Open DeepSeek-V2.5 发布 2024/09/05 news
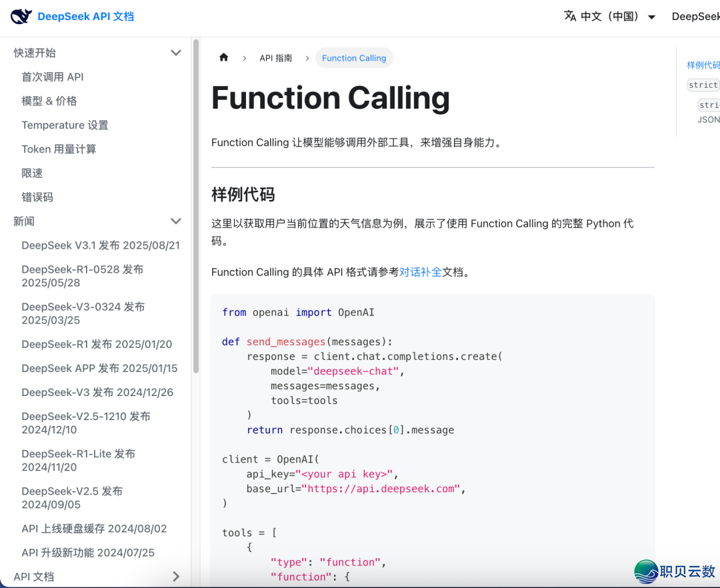This screenshot has height=588, width=720. 72,498
